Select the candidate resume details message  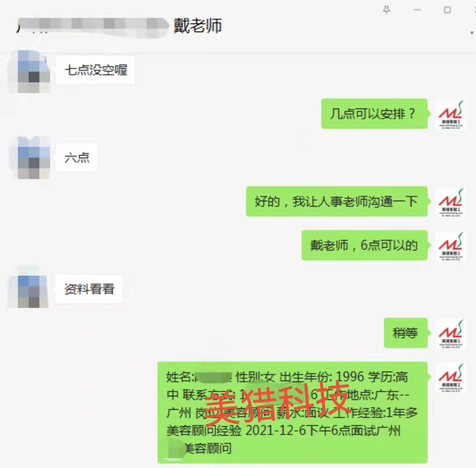[293, 413]
